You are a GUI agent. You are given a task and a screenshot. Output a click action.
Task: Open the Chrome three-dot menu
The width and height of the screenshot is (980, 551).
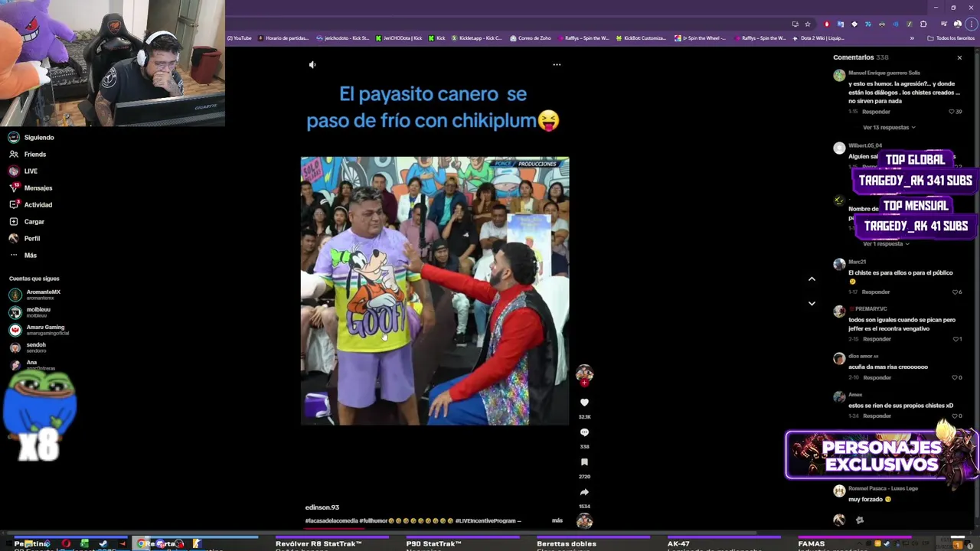971,24
